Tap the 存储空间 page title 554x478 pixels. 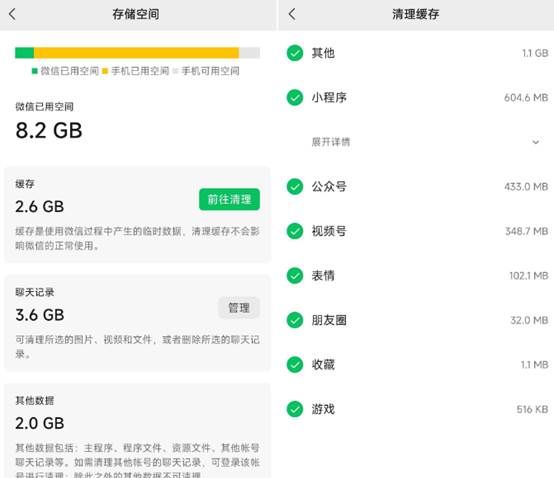[x=136, y=14]
